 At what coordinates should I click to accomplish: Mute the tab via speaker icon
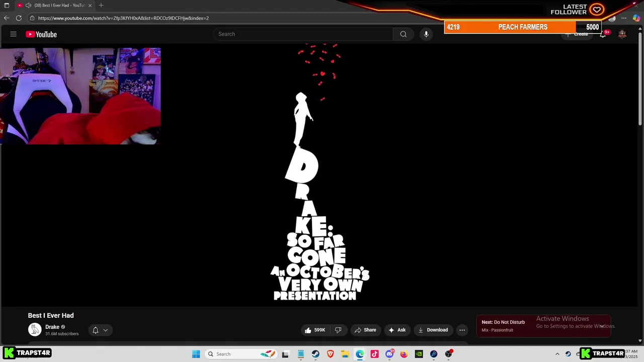tap(28, 6)
